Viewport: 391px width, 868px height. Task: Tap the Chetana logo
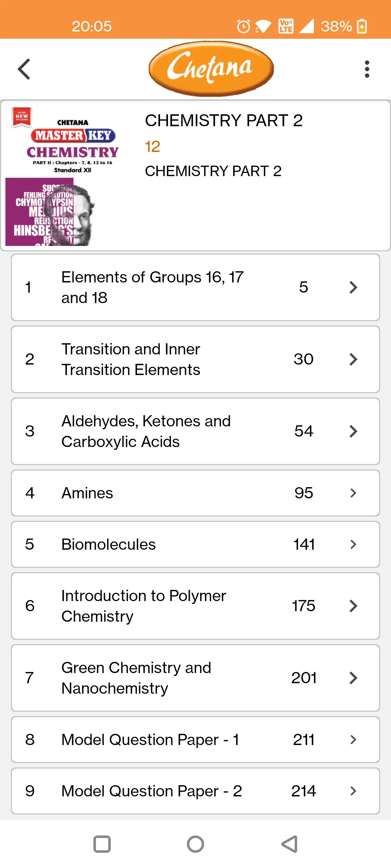pos(211,69)
